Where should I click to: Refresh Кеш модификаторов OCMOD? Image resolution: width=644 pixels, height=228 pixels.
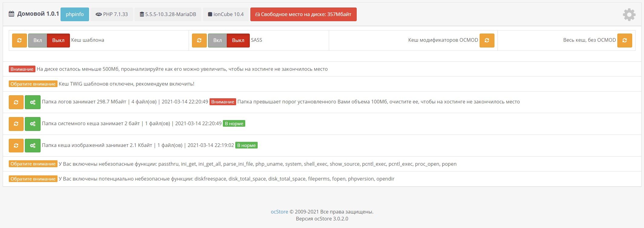coord(487,41)
